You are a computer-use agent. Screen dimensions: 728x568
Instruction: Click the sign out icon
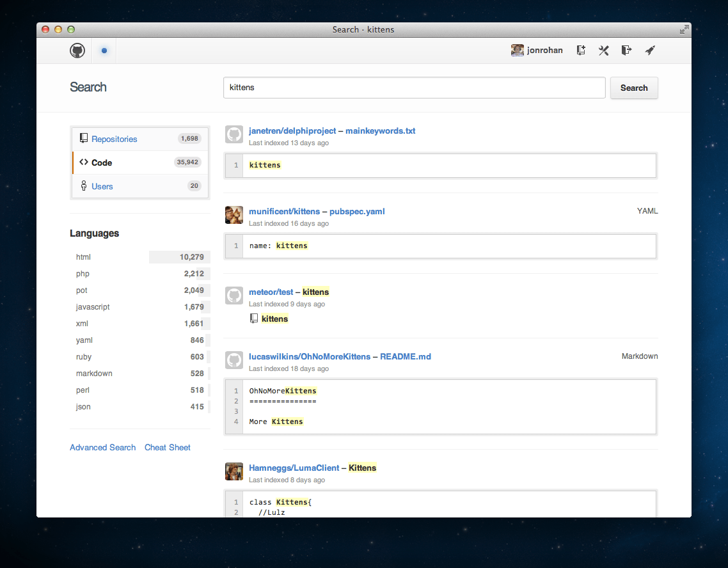click(626, 51)
